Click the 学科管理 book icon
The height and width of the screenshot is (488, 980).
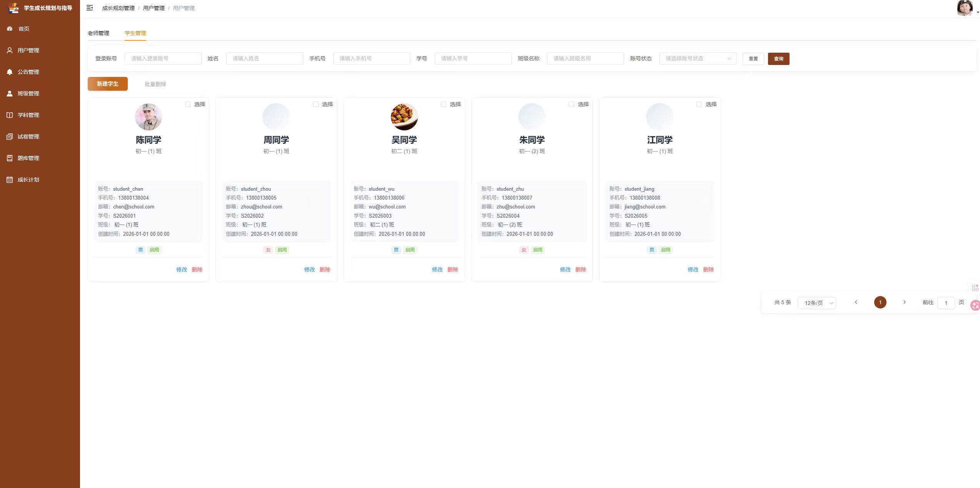pos(10,115)
